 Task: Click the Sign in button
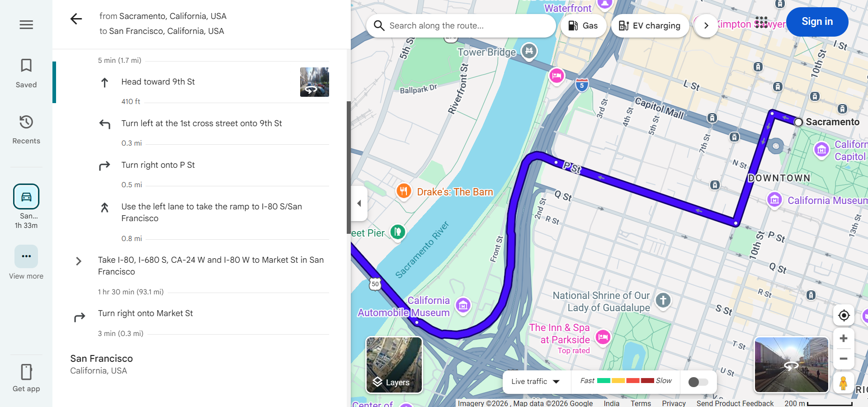[x=817, y=21]
